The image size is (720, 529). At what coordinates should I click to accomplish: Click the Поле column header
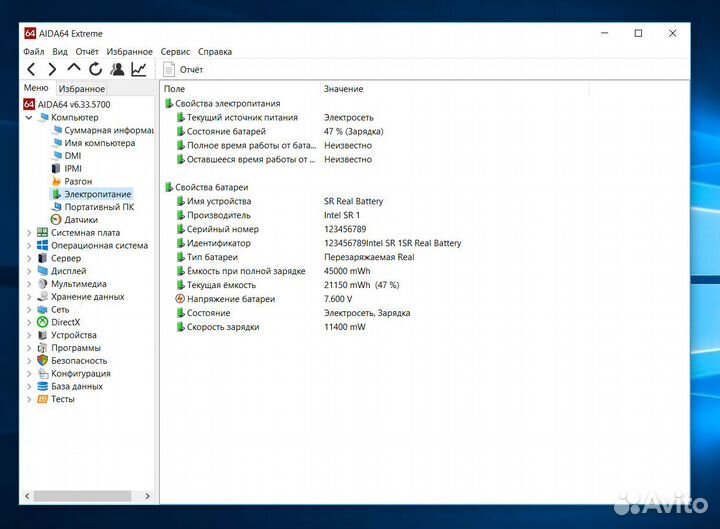click(174, 89)
